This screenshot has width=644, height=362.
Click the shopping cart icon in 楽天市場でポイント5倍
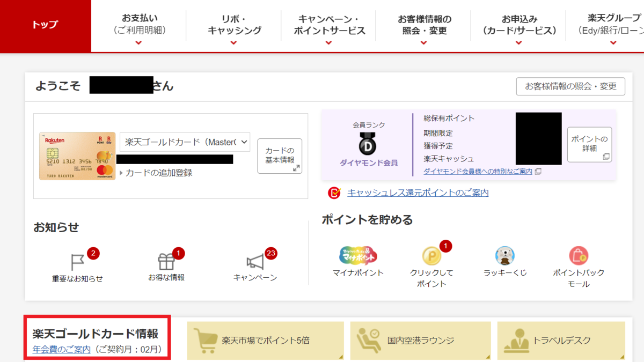pyautogui.click(x=206, y=340)
